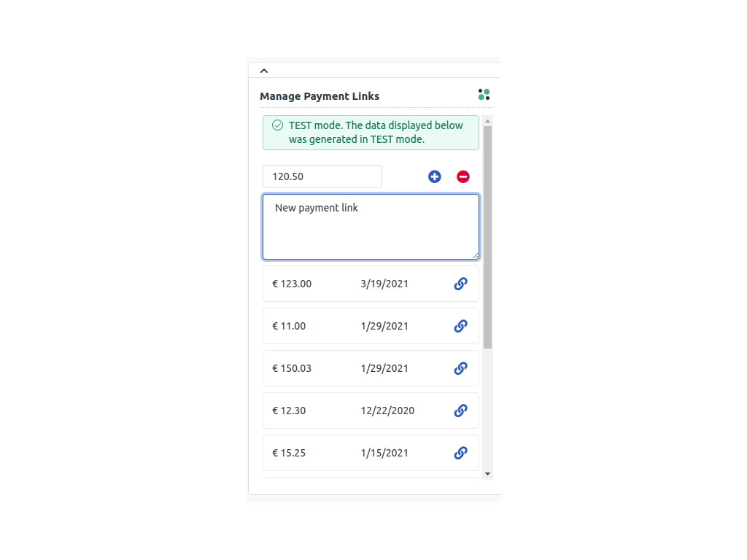The width and height of the screenshot is (747, 560).
Task: Collapse the panel using the top chevron
Action: (x=263, y=70)
